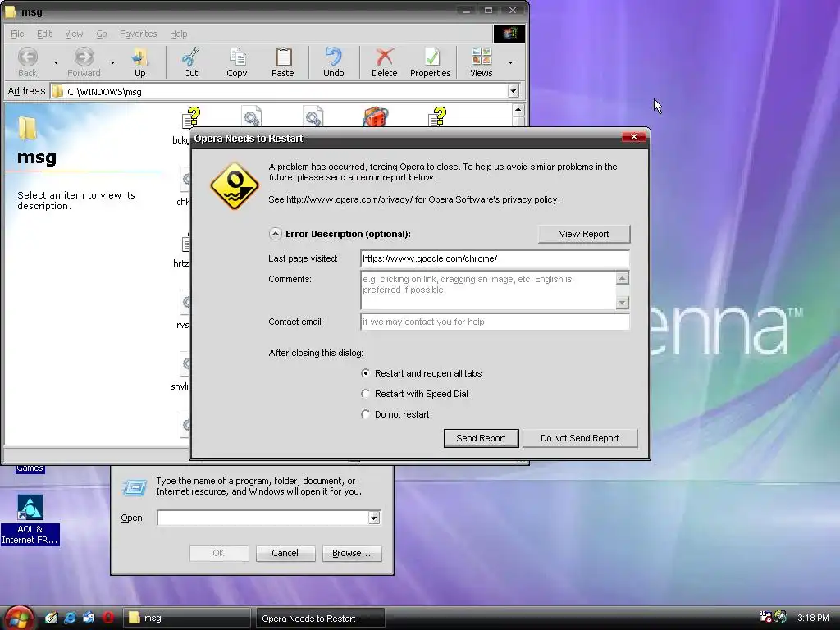840x630 pixels.
Task: Open the Favorites menu
Action: 138,34
